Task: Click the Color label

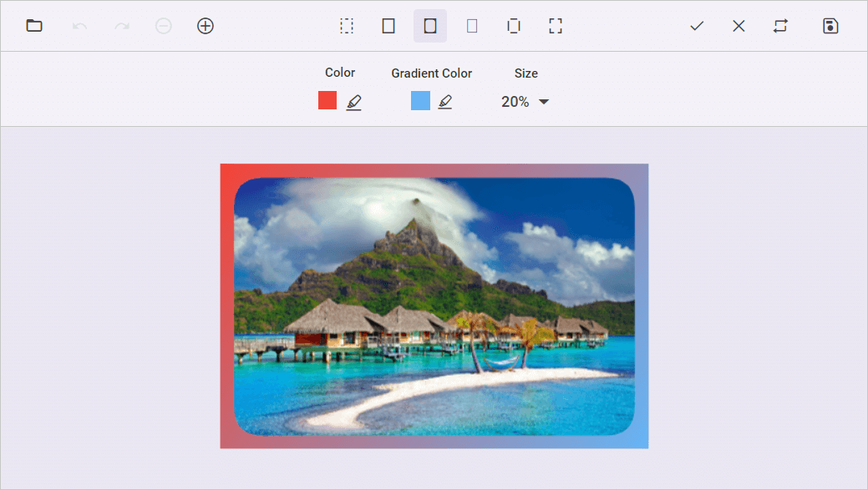Action: [x=340, y=73]
